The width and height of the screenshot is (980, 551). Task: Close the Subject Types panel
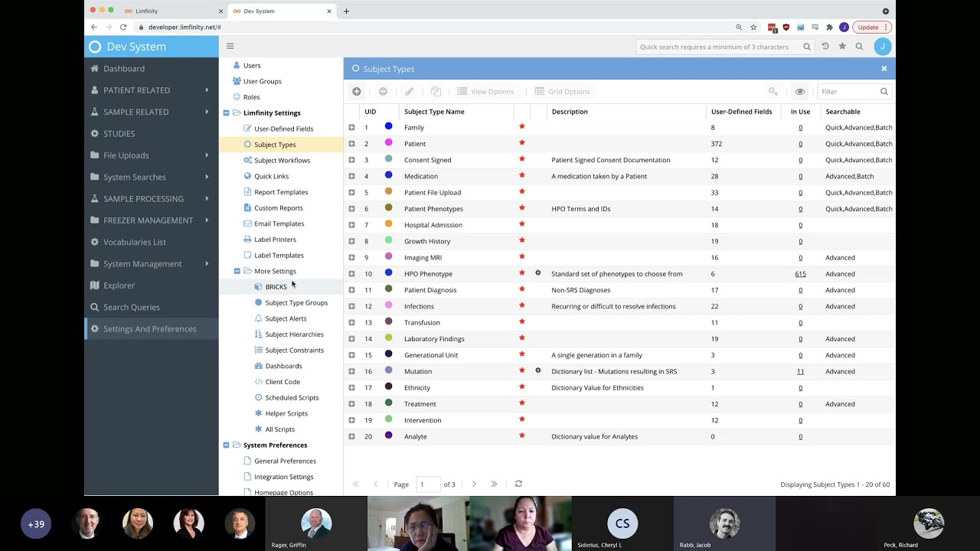pos(884,68)
